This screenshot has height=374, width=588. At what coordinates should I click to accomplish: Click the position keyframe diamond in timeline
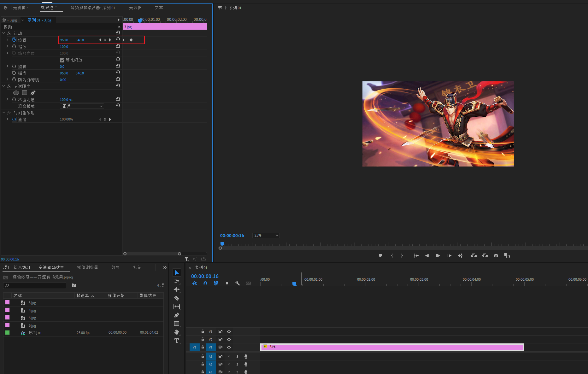(x=131, y=40)
